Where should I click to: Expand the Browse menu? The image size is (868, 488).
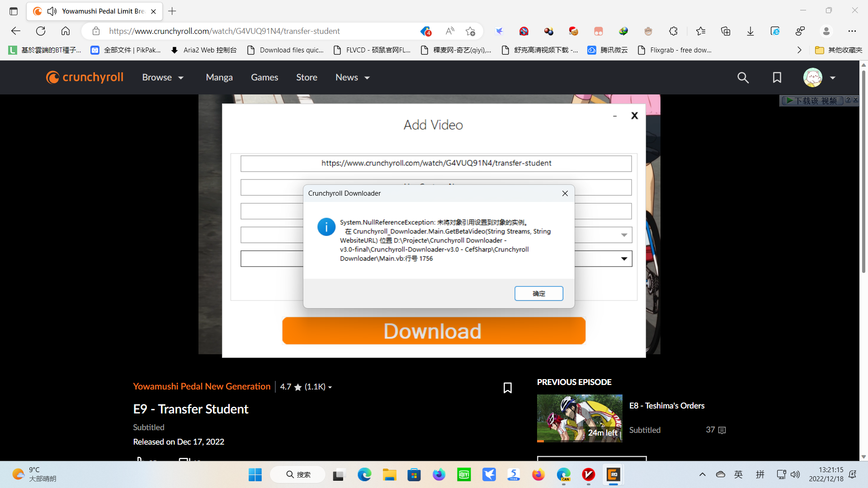[162, 77]
